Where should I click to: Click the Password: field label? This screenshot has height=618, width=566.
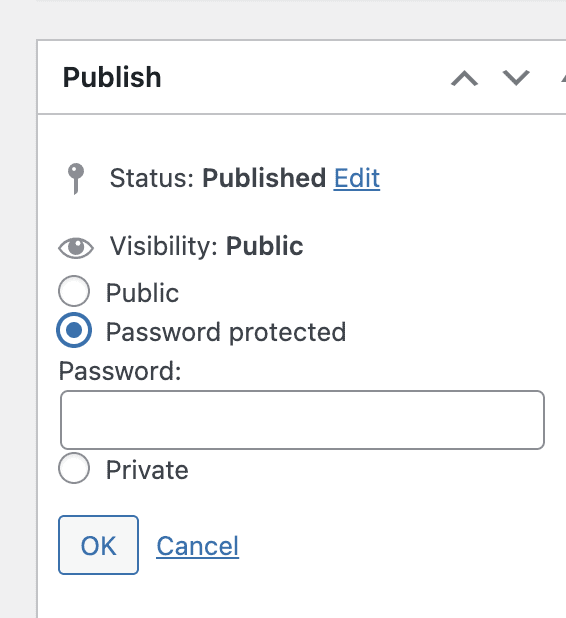click(120, 371)
